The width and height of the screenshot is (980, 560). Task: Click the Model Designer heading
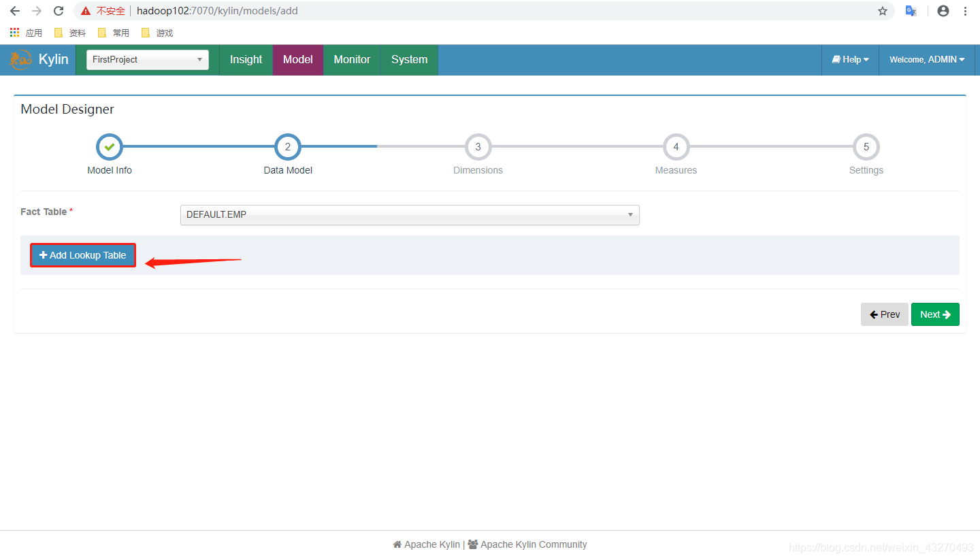pyautogui.click(x=67, y=110)
